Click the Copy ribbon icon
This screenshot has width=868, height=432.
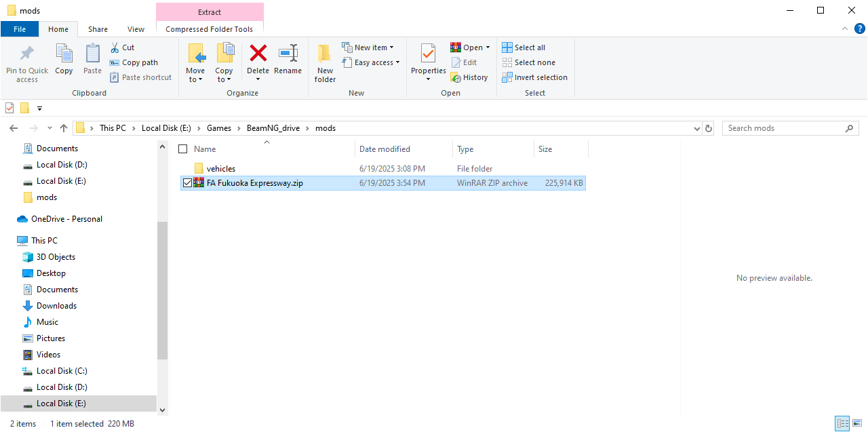[x=64, y=54]
